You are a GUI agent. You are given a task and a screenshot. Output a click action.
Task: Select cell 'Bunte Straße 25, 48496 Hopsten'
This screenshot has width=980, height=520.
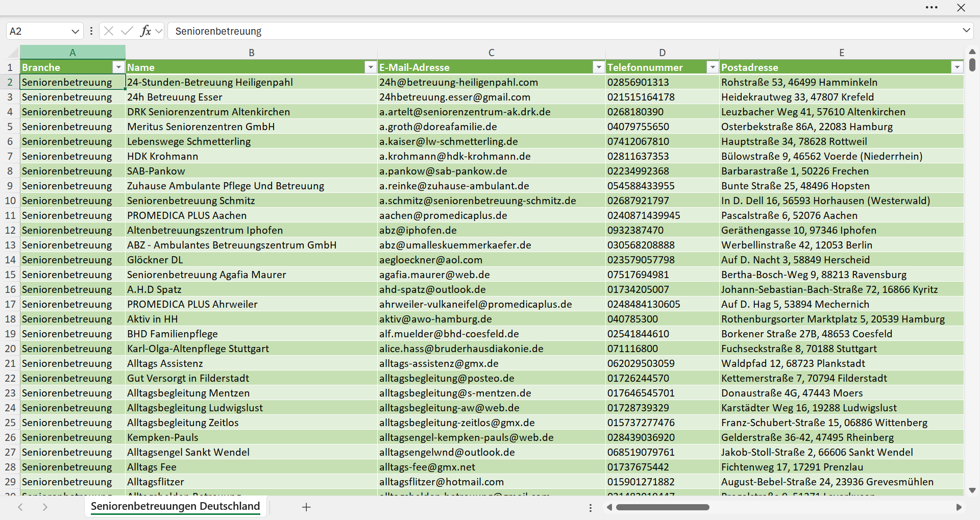pos(842,186)
